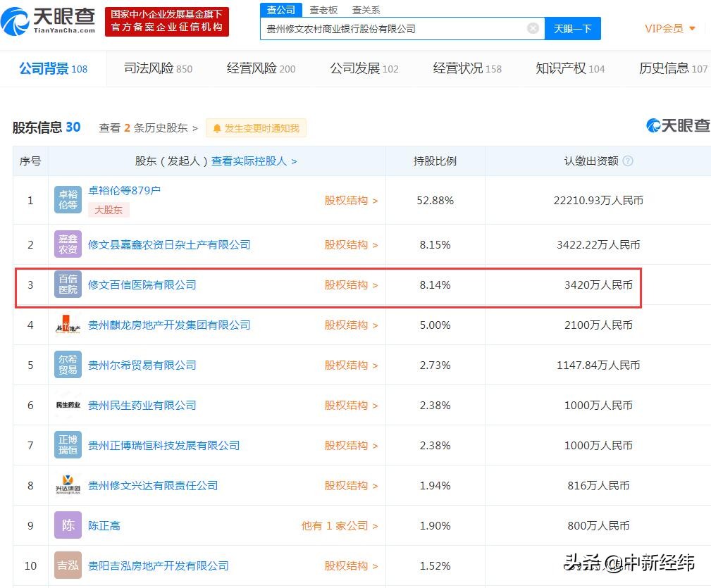The width and height of the screenshot is (711, 588).
Task: Open 贵州民生药业有限公司 link
Action: (x=142, y=405)
